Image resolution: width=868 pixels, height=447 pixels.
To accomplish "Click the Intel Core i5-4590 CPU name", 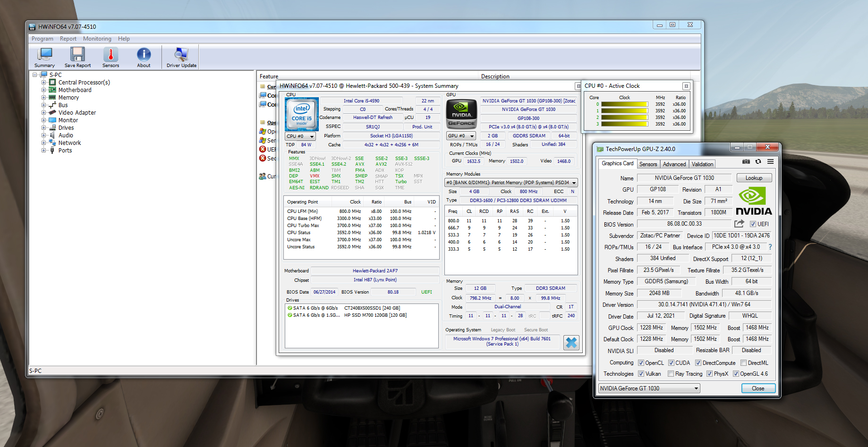I will (361, 101).
